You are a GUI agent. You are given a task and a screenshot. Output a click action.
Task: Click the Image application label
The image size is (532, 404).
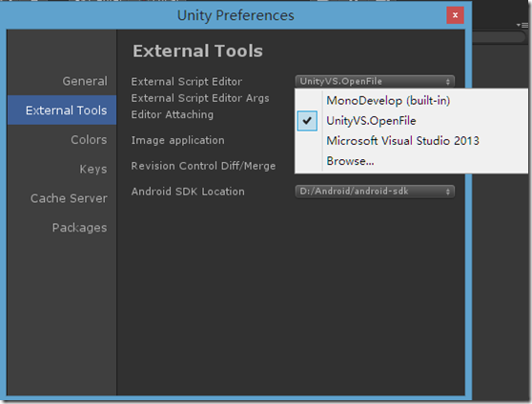pos(177,140)
